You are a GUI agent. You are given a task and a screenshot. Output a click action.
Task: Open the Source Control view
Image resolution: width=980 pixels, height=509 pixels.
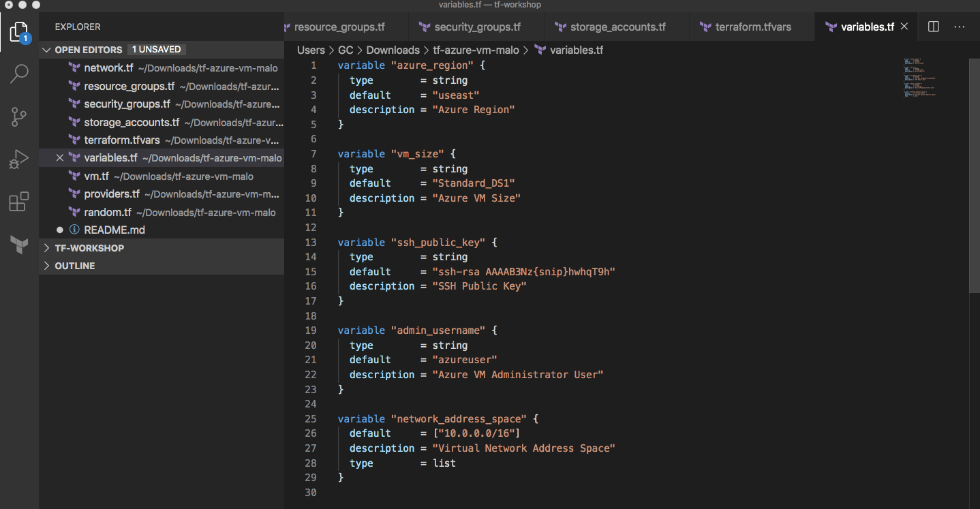click(18, 117)
